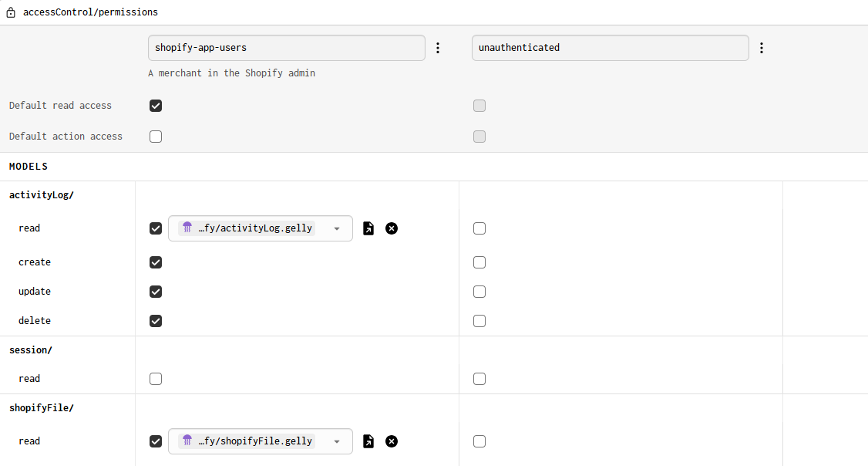Remove the activityLog.gelly read filter
Image resolution: width=868 pixels, height=466 pixels.
[x=392, y=228]
